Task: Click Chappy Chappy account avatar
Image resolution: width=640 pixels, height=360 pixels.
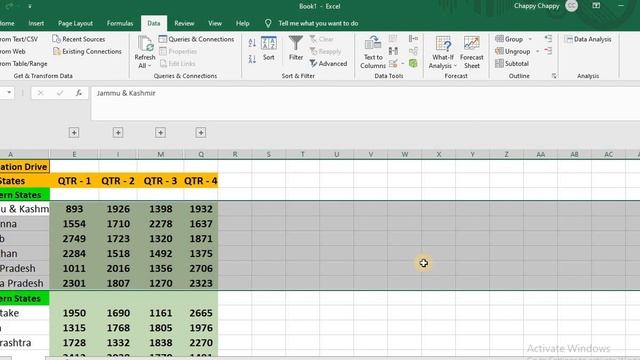Action: [571, 6]
